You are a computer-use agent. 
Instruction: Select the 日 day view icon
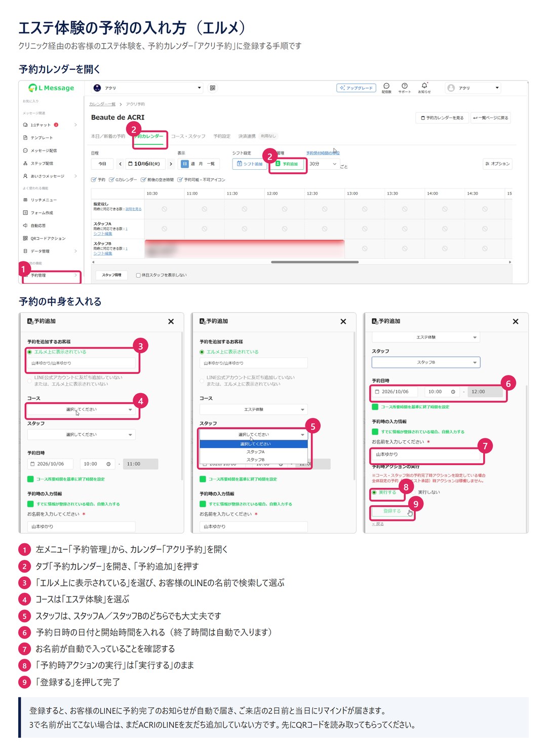pos(184,164)
